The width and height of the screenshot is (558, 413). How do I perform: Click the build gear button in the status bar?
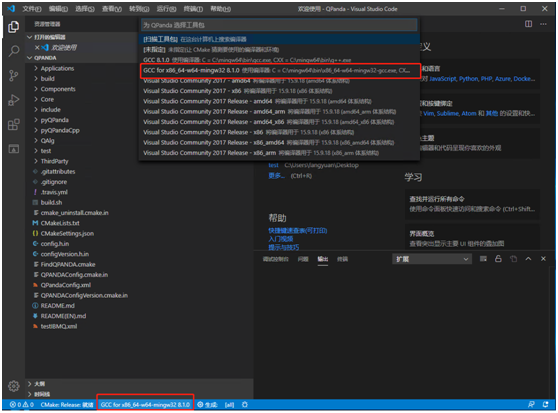click(x=207, y=404)
